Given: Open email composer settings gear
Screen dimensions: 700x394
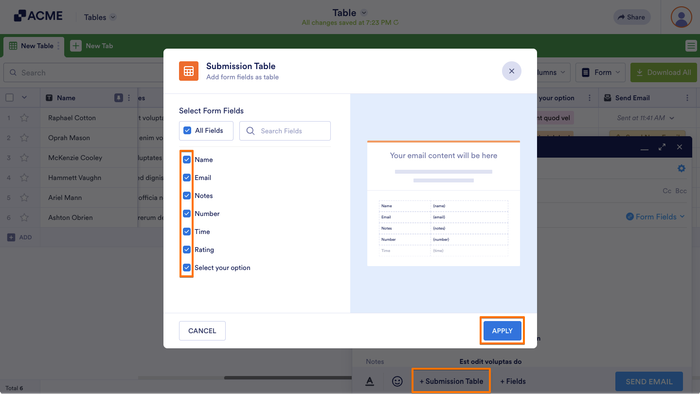Looking at the screenshot, I should 681,168.
